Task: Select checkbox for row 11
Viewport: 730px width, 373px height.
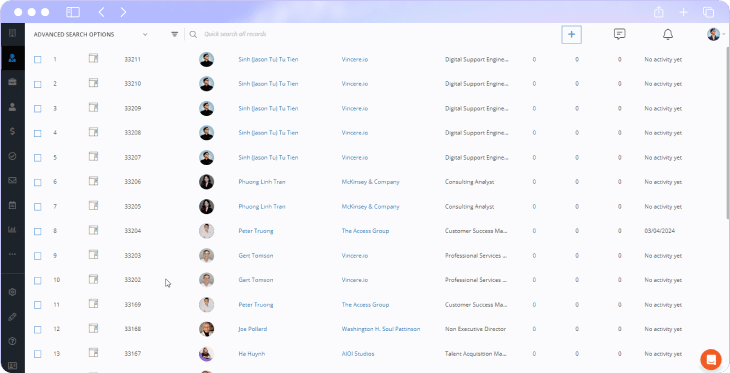Action: click(38, 305)
